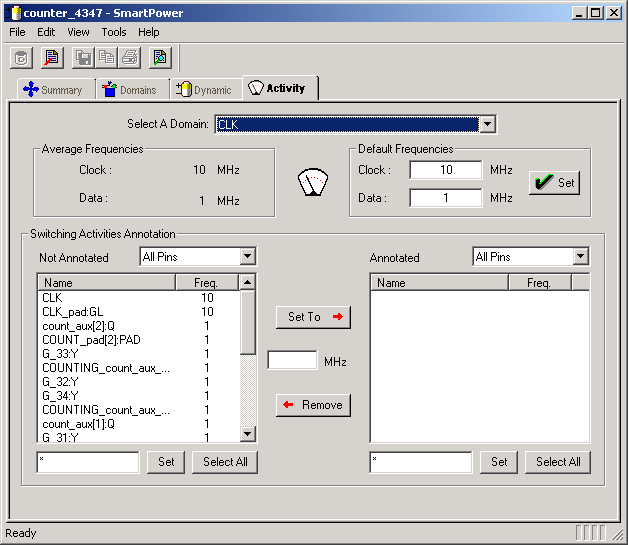Click the first greyed-out database toolbar icon
The width and height of the screenshot is (628, 545).
(x=21, y=58)
